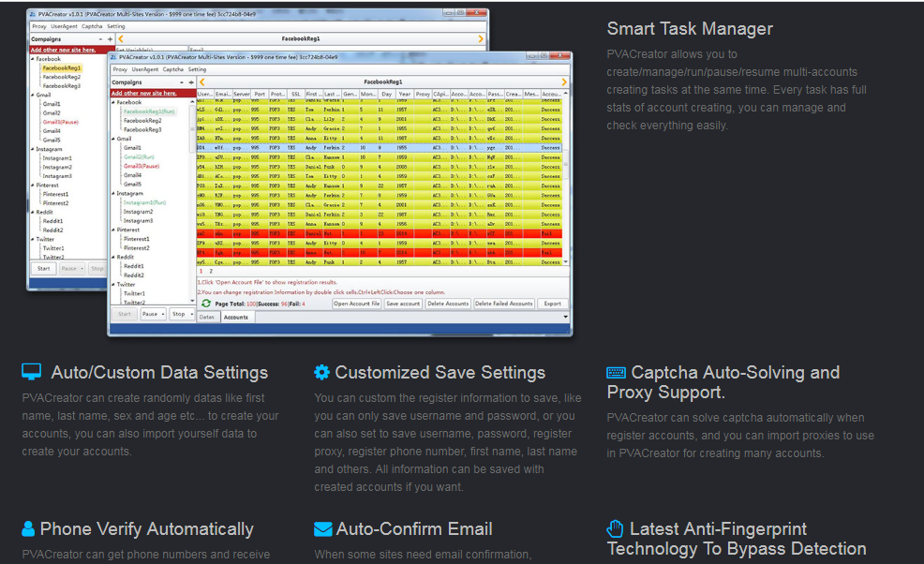Viewport: 924px width, 564px height.
Task: Click the envelope icon beside Auto-Confirm Email
Action: [322, 529]
